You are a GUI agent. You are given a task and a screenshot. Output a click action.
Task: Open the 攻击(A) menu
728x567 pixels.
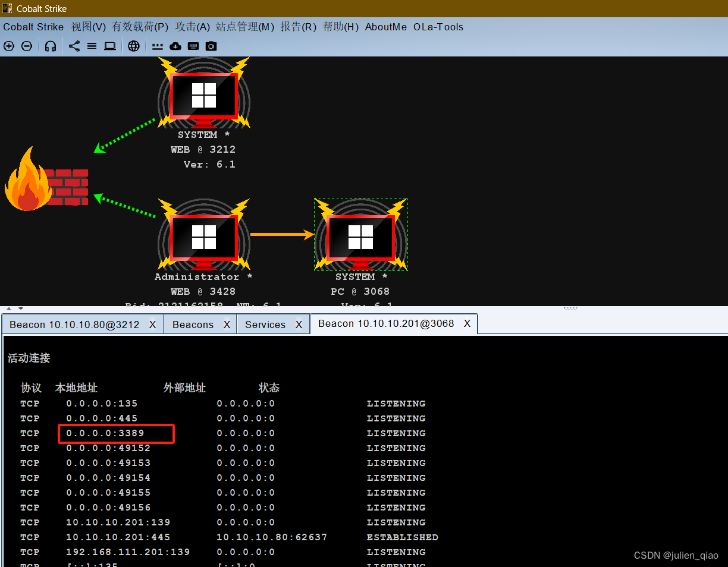tap(193, 27)
